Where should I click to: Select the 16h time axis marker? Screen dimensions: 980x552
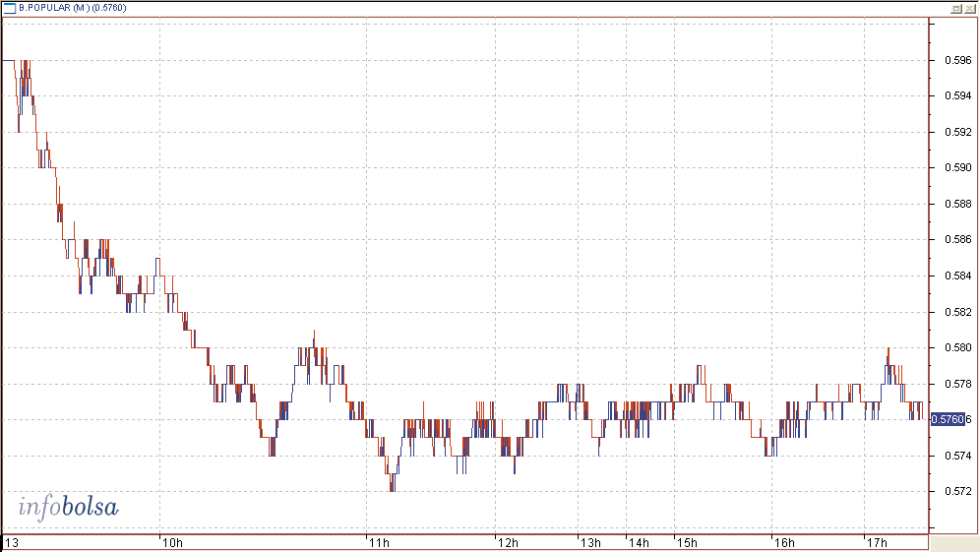(x=783, y=542)
